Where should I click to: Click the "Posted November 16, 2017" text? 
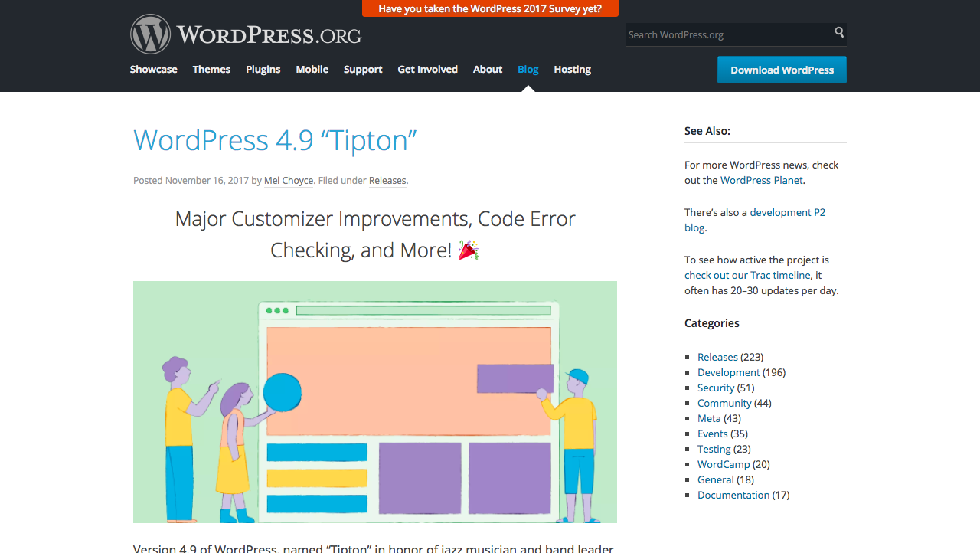pos(191,181)
